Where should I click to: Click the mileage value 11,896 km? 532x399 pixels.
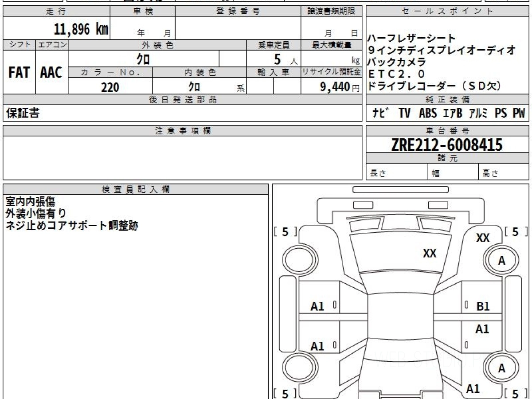click(81, 29)
